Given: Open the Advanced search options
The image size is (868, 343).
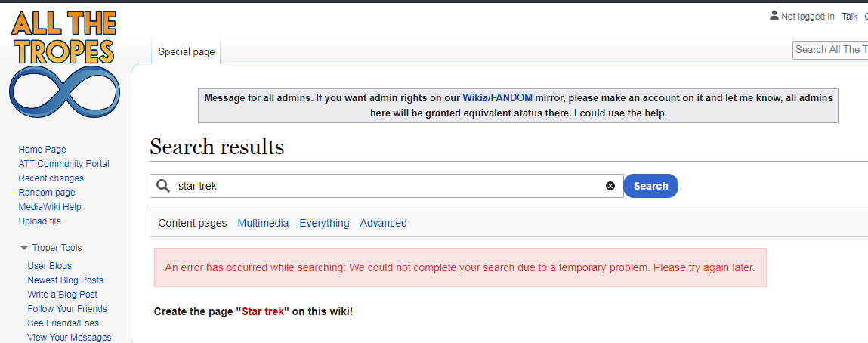Looking at the screenshot, I should click(x=383, y=223).
